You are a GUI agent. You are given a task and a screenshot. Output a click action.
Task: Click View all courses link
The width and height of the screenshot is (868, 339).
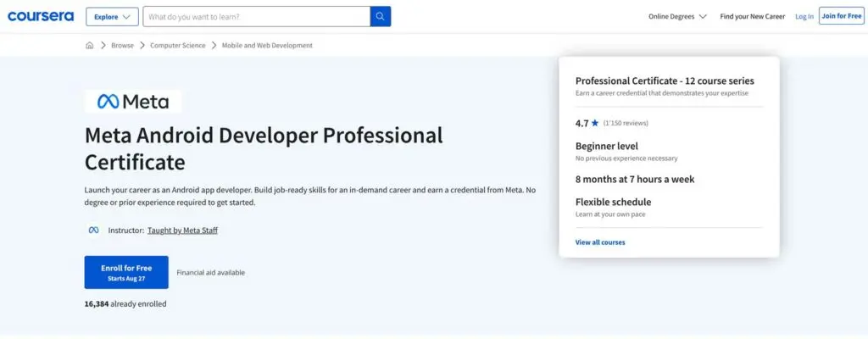[x=600, y=242]
